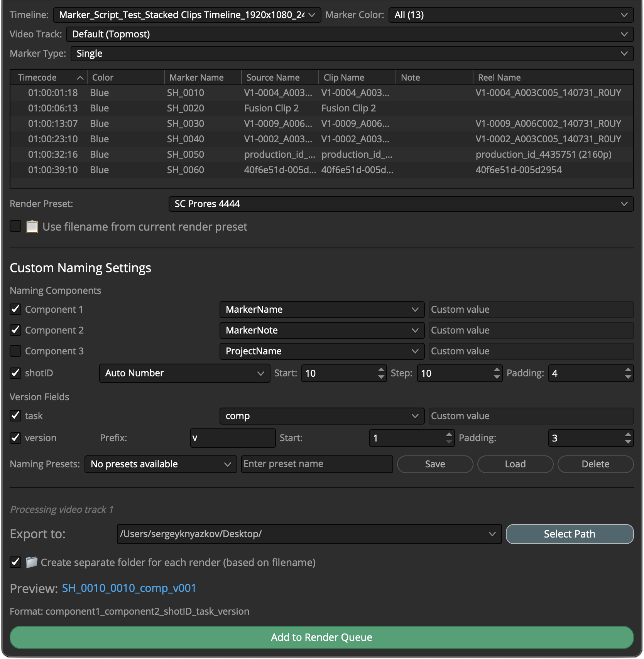Open the Marker Type dropdown set to Single
The image size is (644, 659).
click(352, 54)
